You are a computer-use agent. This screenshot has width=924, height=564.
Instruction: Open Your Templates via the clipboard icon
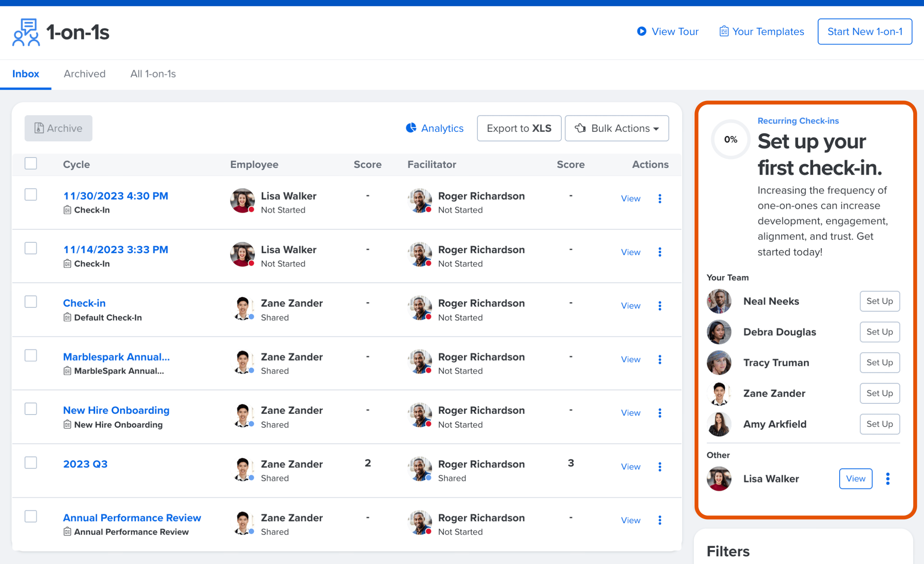pos(724,31)
